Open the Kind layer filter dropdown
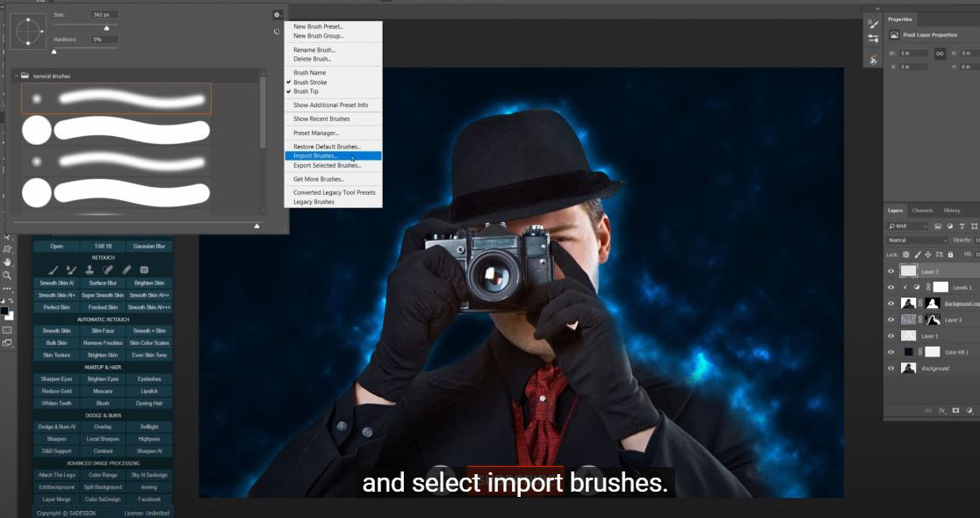 (918, 226)
